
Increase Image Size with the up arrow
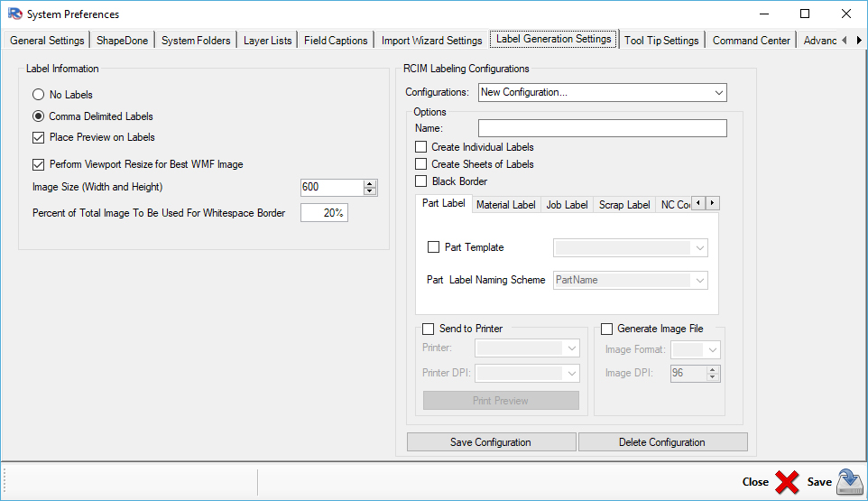tap(370, 184)
